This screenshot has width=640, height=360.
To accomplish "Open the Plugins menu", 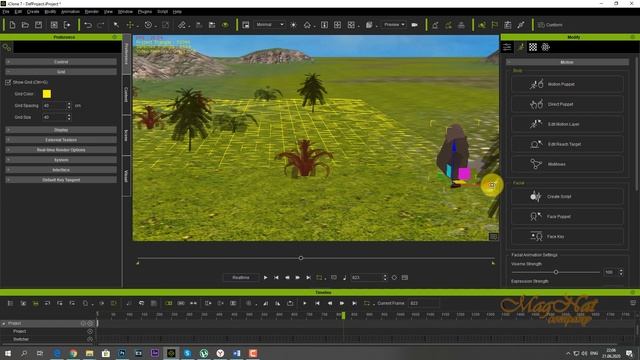I will coord(144,12).
